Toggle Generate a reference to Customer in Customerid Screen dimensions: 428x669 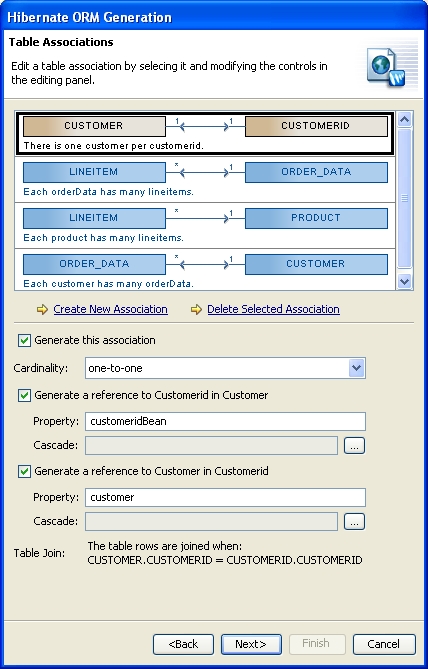tap(24, 471)
